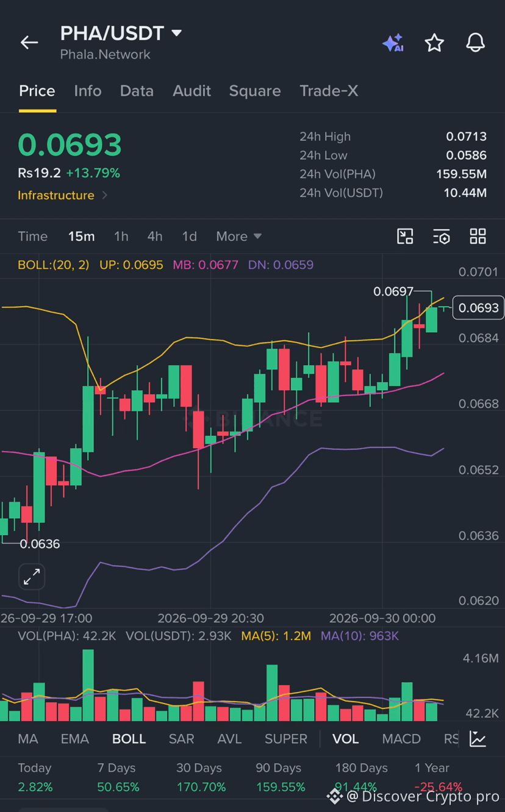
Task: Open the AI sparkle assistant icon
Action: coord(393,43)
